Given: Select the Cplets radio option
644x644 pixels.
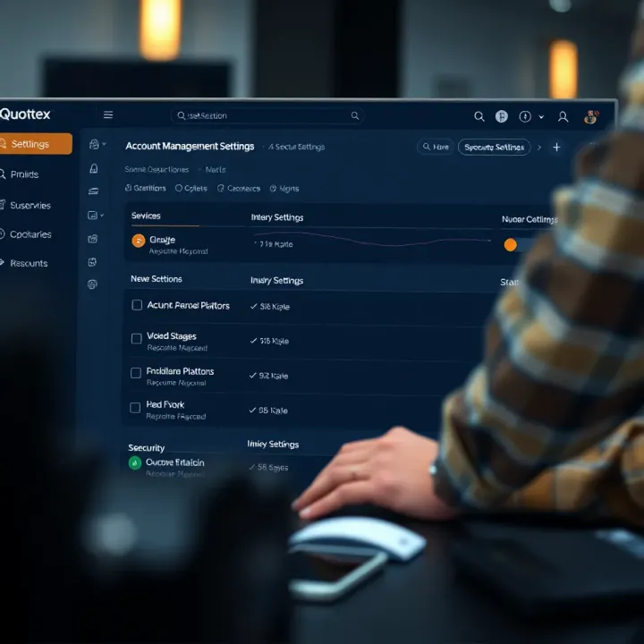Looking at the screenshot, I should click(x=191, y=188).
